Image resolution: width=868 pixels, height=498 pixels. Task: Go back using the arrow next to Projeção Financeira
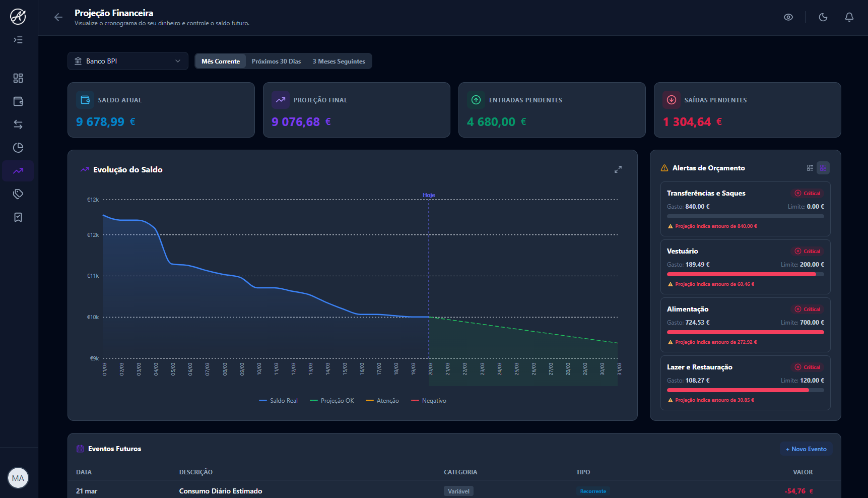point(58,17)
